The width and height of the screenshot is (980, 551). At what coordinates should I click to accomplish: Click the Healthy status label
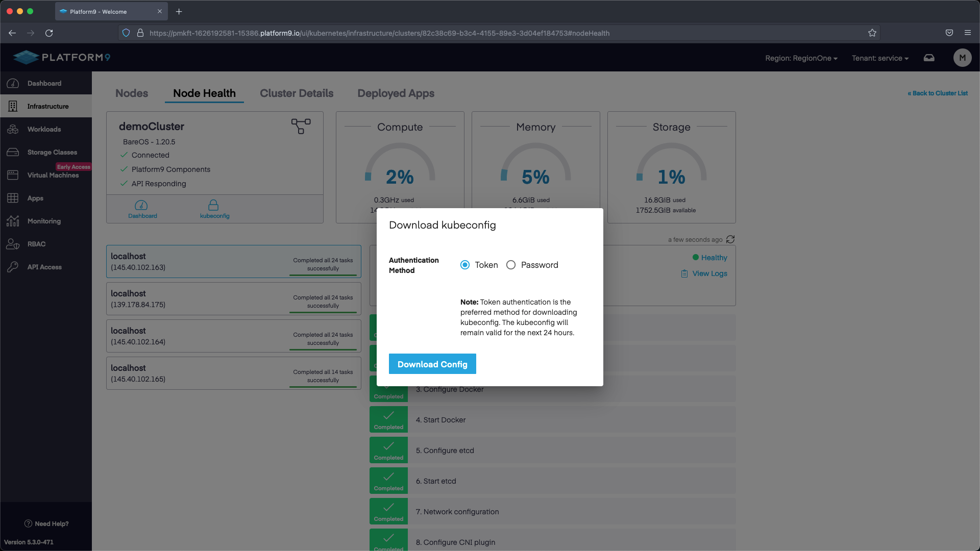714,258
